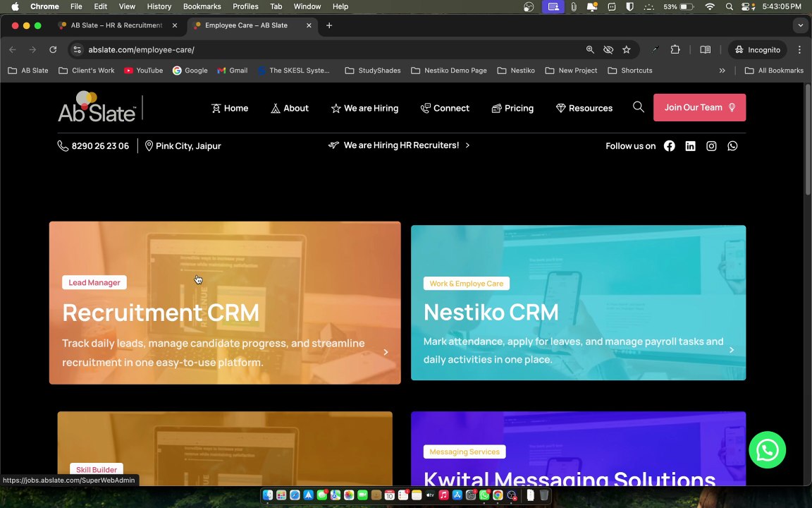Screen dimensions: 812x508
Task: Open the Client's Work bookmark folder
Action: (x=87, y=71)
